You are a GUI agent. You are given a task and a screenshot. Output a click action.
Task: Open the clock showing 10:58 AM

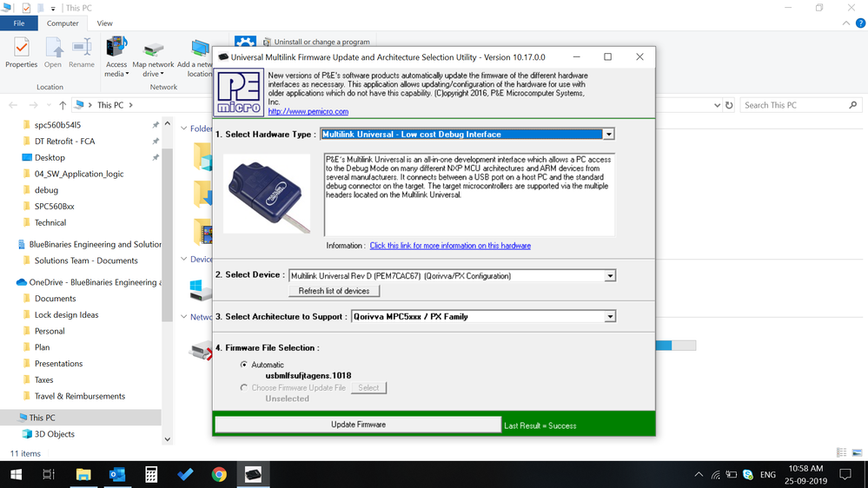tap(806, 475)
